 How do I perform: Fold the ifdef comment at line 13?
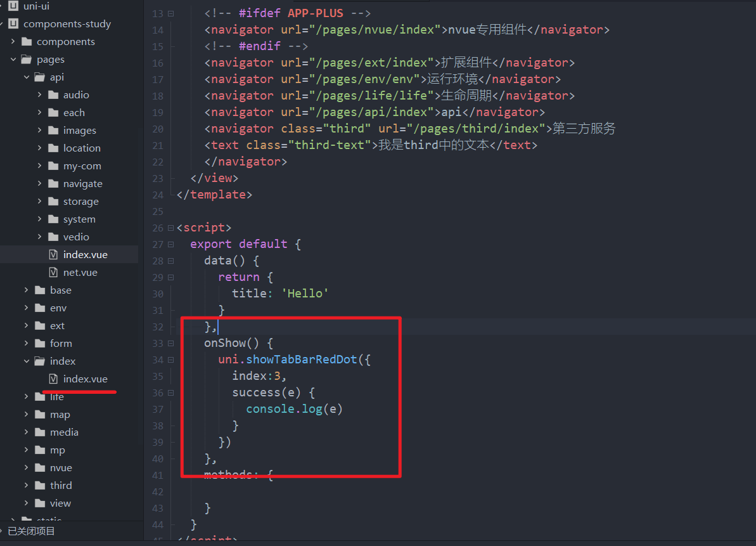tap(170, 13)
